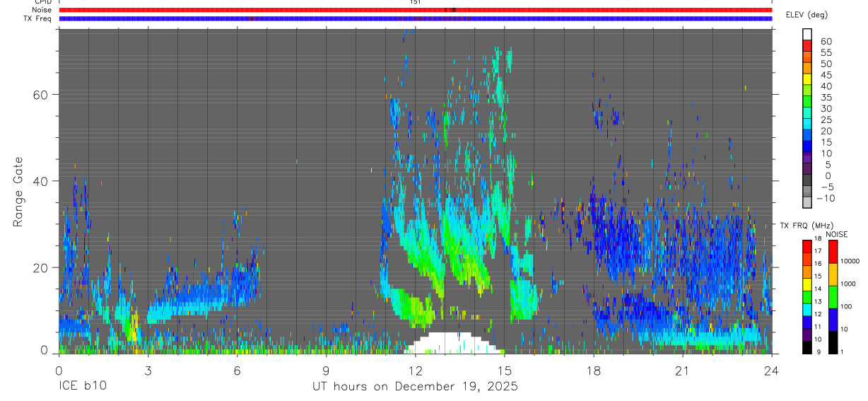Click the 12 on the UT hours axis
This screenshot has width=868, height=401.
416,371
